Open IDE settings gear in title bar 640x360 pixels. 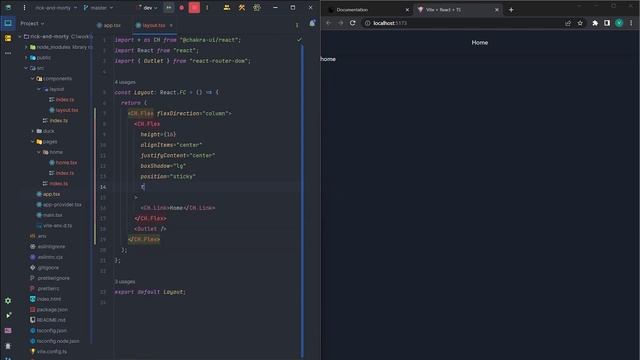point(257,7)
